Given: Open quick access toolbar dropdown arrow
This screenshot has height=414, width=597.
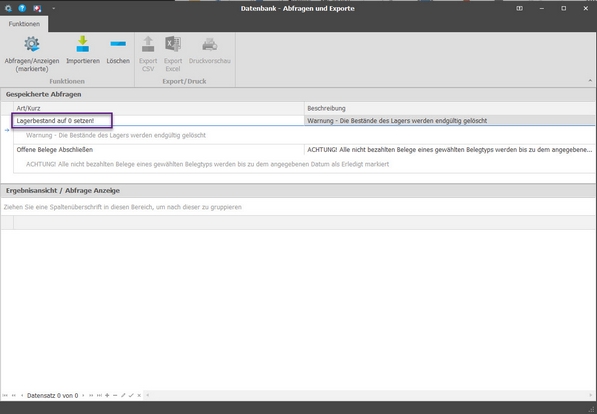Looking at the screenshot, I should [54, 8].
